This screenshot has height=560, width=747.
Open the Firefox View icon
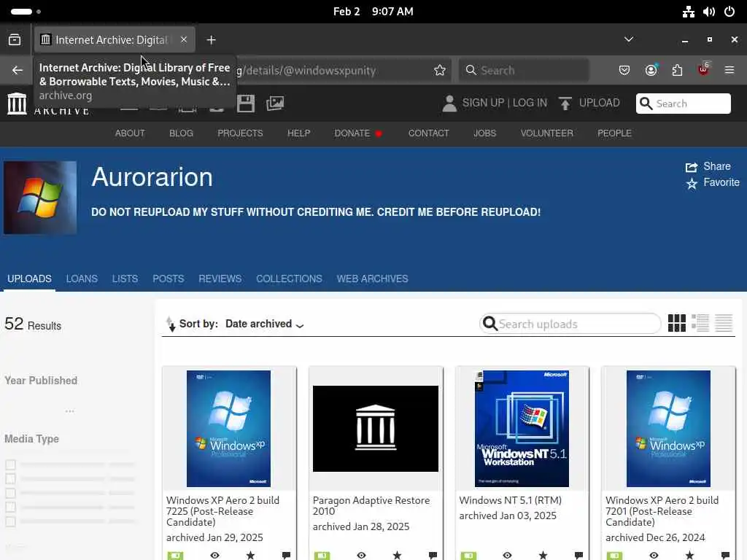click(15, 40)
